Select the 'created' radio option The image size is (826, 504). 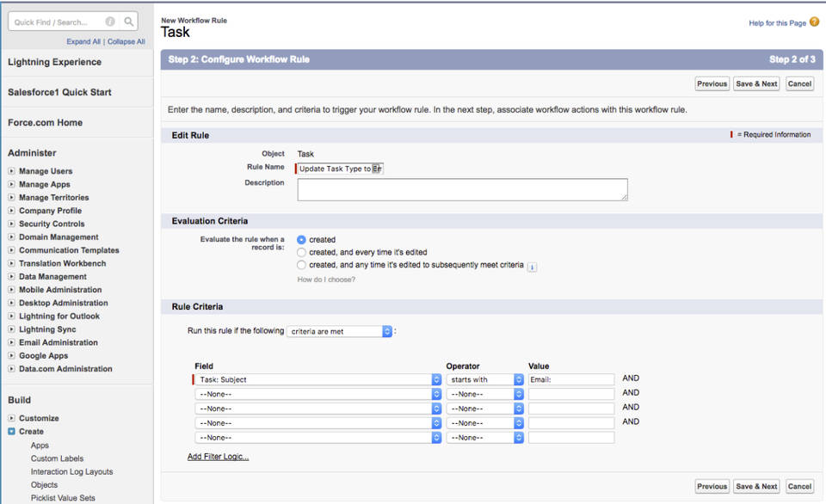301,240
